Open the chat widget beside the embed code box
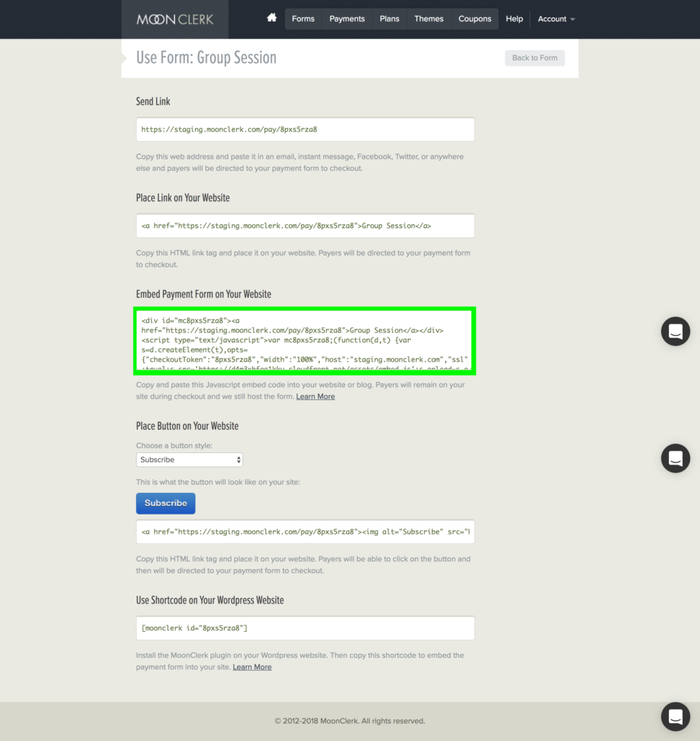 click(x=675, y=331)
